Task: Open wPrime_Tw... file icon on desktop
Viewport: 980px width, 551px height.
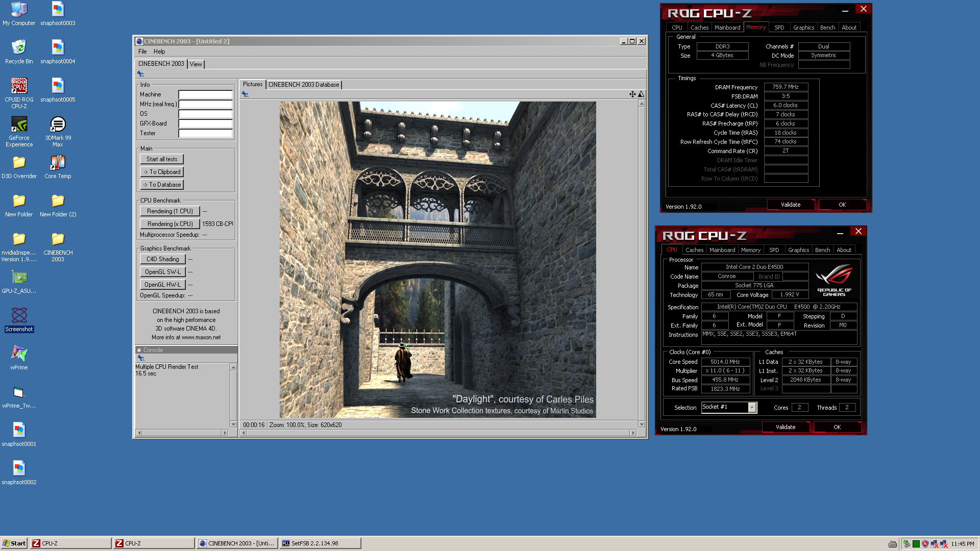Action: pyautogui.click(x=19, y=397)
